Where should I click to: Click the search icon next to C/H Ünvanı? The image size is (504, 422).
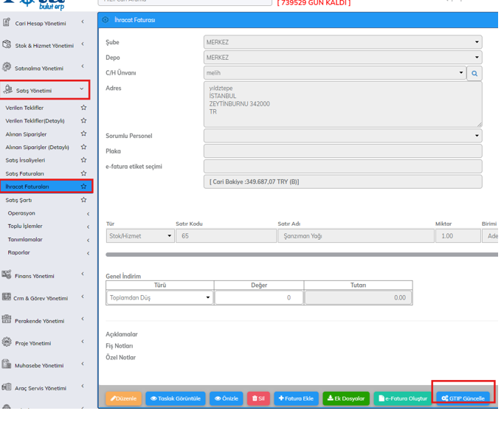click(474, 73)
